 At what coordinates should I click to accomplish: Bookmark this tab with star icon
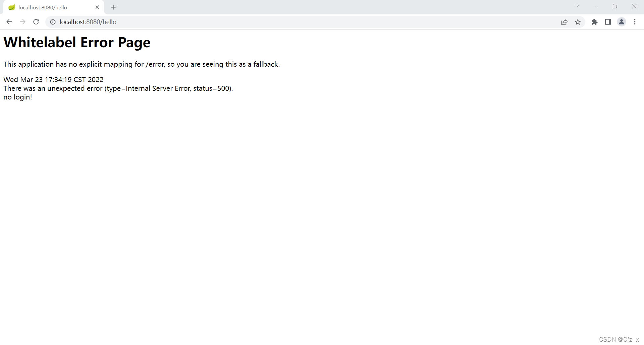(578, 22)
